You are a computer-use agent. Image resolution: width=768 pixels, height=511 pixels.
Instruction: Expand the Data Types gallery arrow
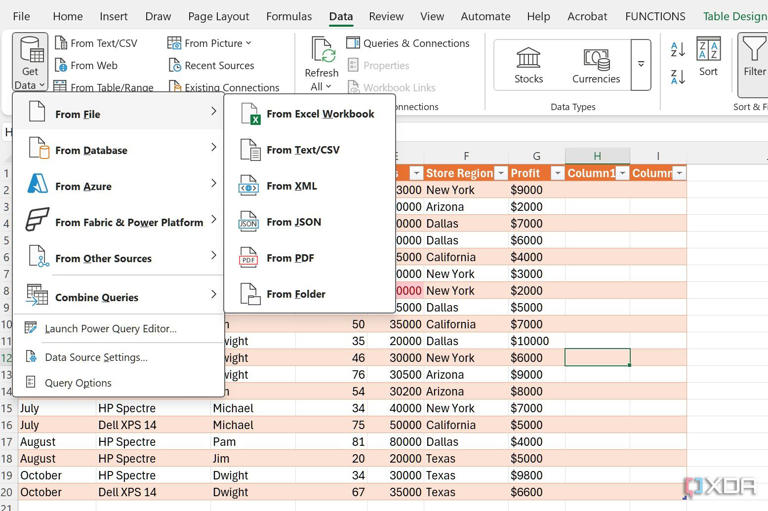[641, 64]
